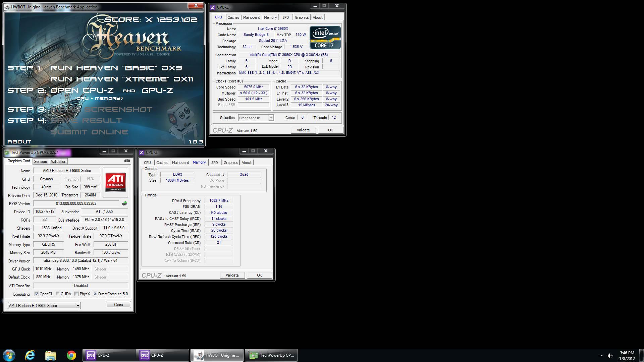644x362 pixels.
Task: Click ABOUT in the Heaven benchmark app
Action: point(19,142)
